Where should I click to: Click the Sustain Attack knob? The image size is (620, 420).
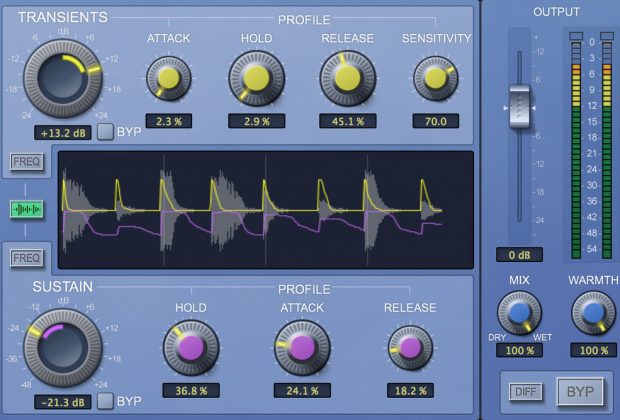coord(302,348)
